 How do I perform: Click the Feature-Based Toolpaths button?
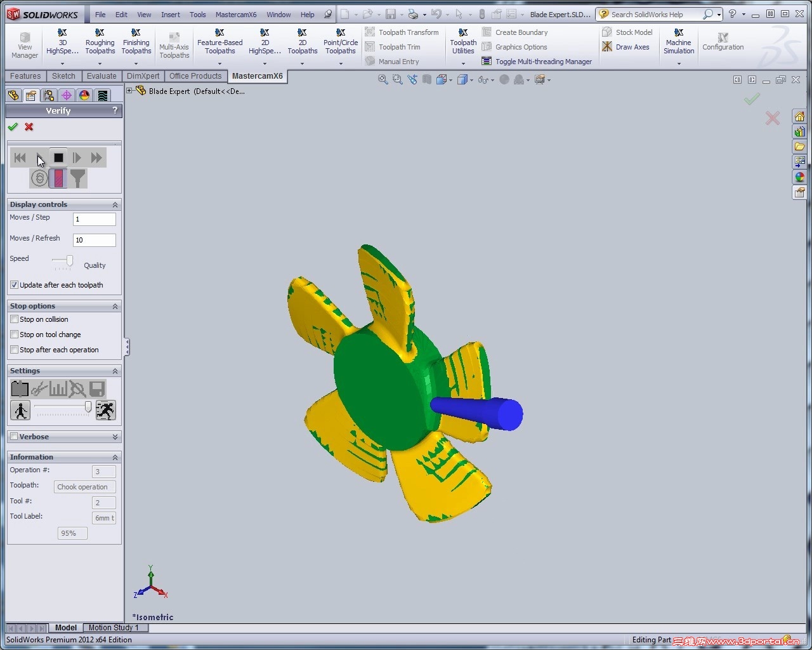(x=219, y=42)
